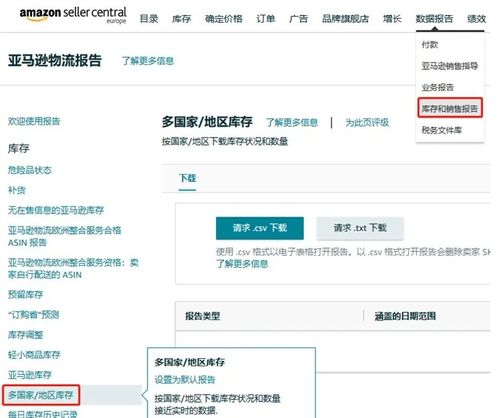Open the 增长 menu
This screenshot has width=499, height=418.
pos(392,19)
